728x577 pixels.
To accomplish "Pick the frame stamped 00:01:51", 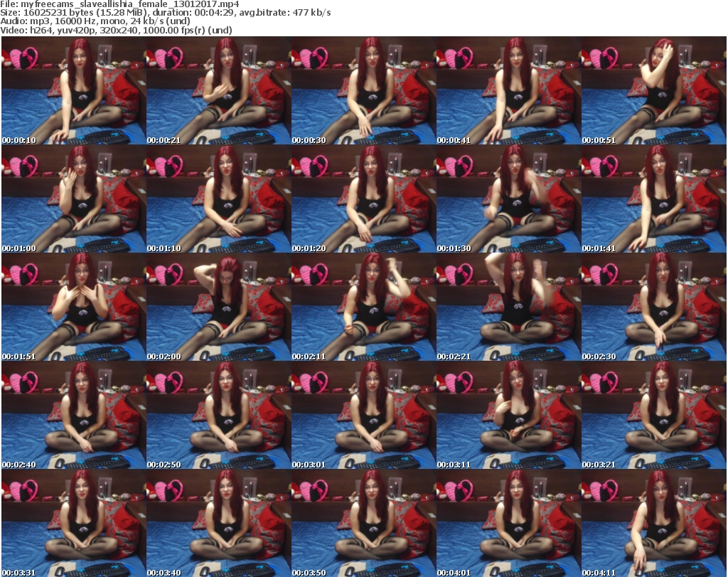I will point(73,307).
